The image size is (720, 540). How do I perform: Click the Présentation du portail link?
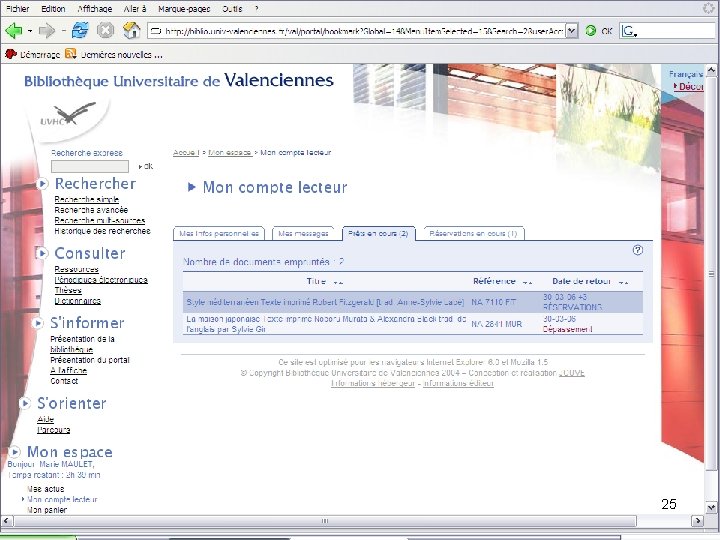(90, 360)
